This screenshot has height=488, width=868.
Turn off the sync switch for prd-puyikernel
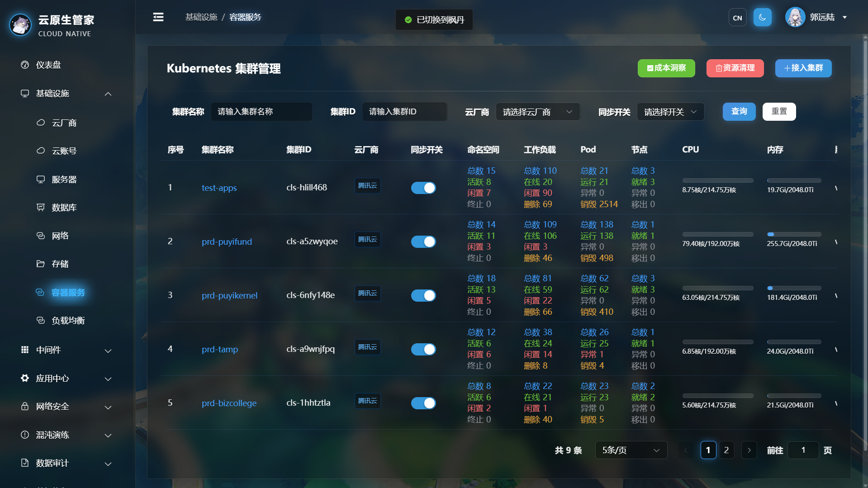point(423,295)
